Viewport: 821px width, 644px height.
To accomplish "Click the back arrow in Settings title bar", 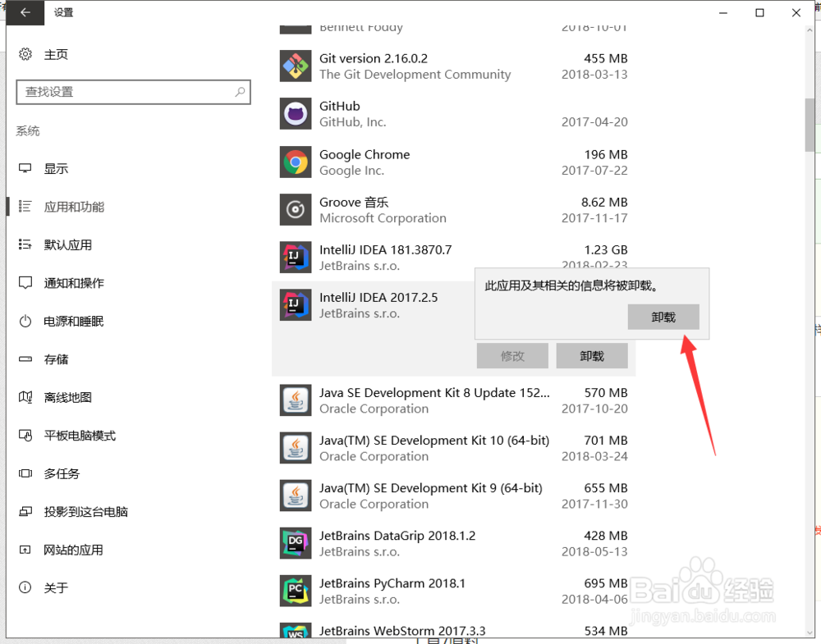I will 25,12.
